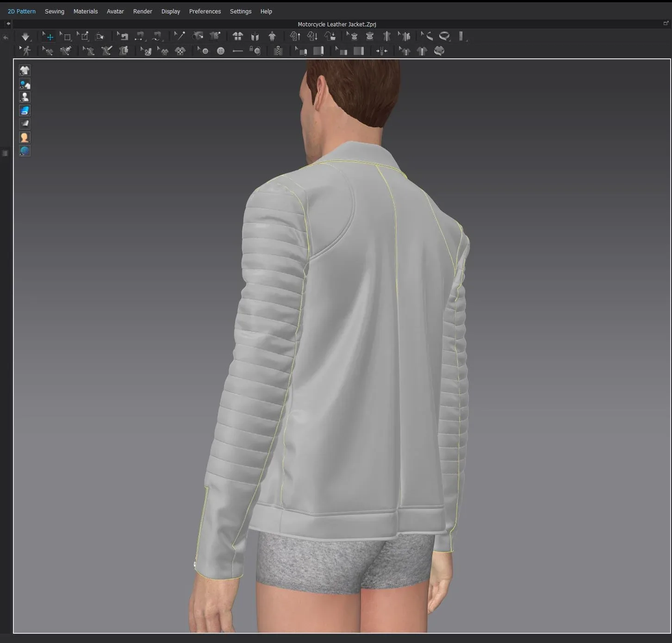
Task: Select the Avatar walking pose tool
Action: click(x=25, y=51)
